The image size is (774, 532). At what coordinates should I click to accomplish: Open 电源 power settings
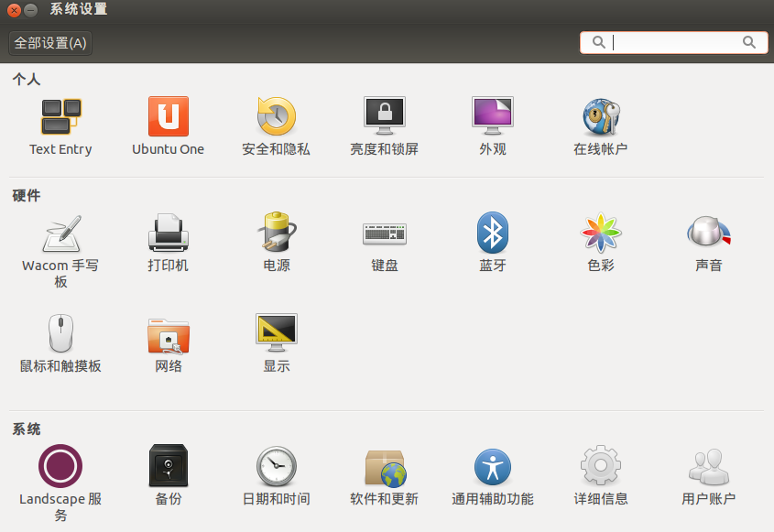(277, 243)
